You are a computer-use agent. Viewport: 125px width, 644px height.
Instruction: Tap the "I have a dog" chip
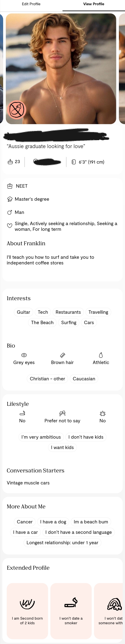coord(53,522)
